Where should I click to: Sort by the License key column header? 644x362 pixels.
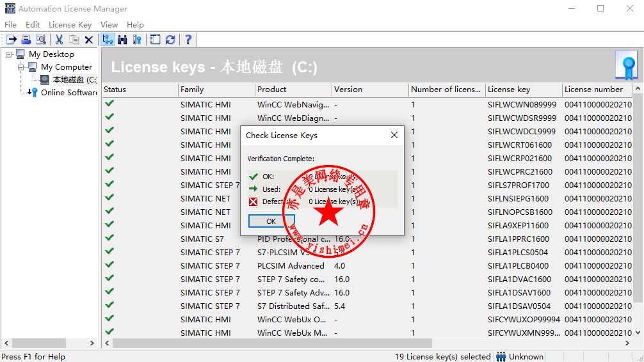coord(524,90)
